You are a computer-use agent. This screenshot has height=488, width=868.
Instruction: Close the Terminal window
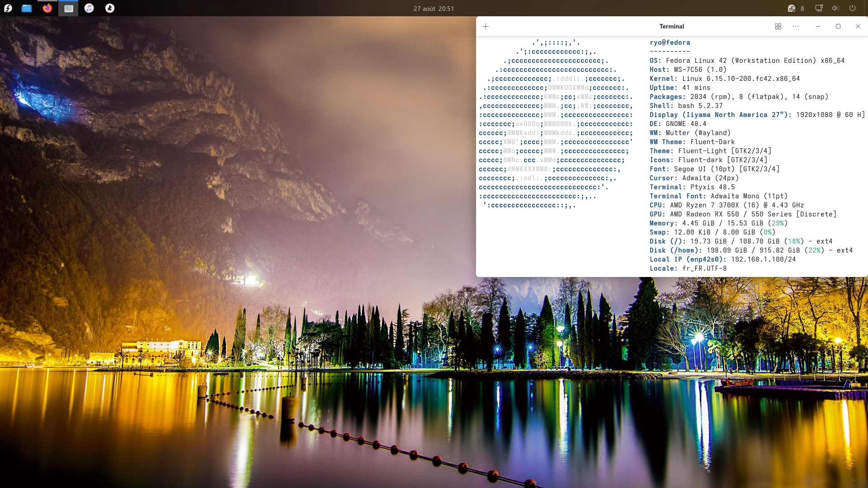click(858, 26)
